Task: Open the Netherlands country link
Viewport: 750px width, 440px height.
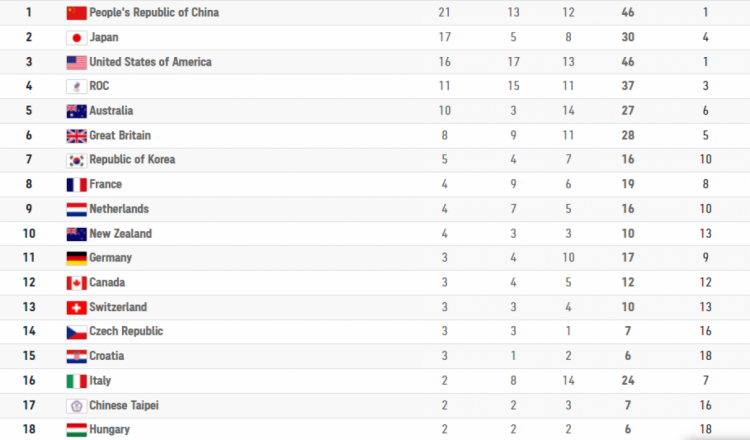Action: click(x=119, y=209)
